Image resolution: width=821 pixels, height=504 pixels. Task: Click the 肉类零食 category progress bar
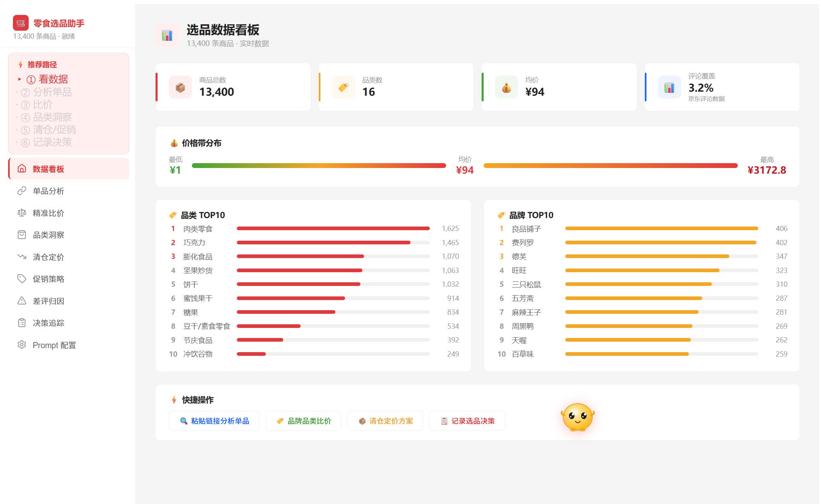tap(333, 229)
